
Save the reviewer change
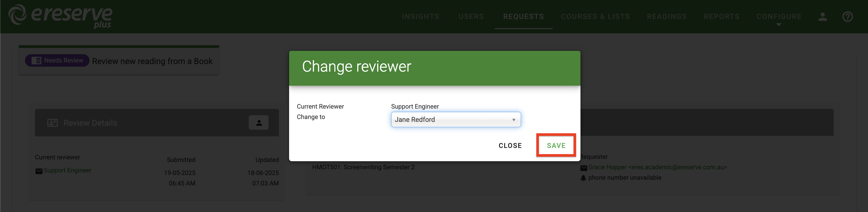tap(556, 146)
